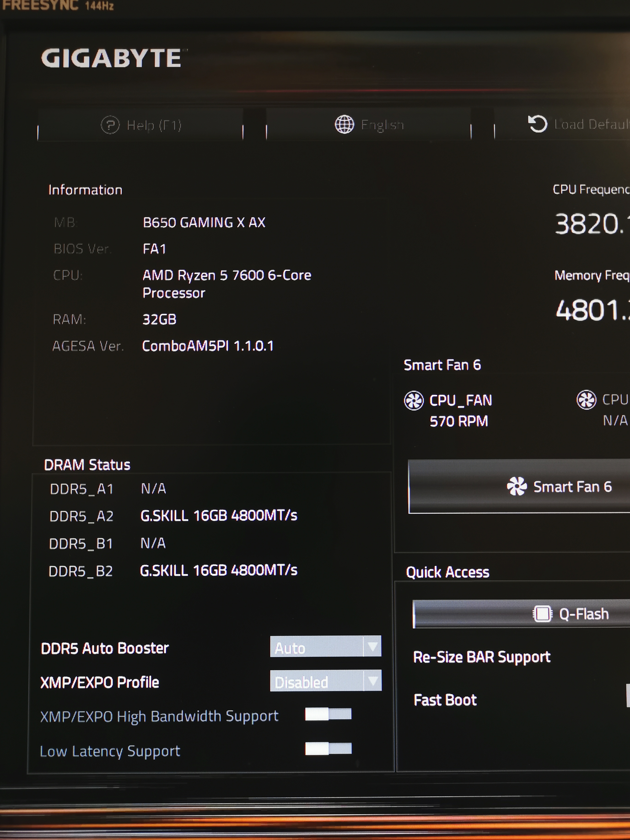630x840 pixels.
Task: Click the CPU_FAN fan icon
Action: [x=414, y=400]
